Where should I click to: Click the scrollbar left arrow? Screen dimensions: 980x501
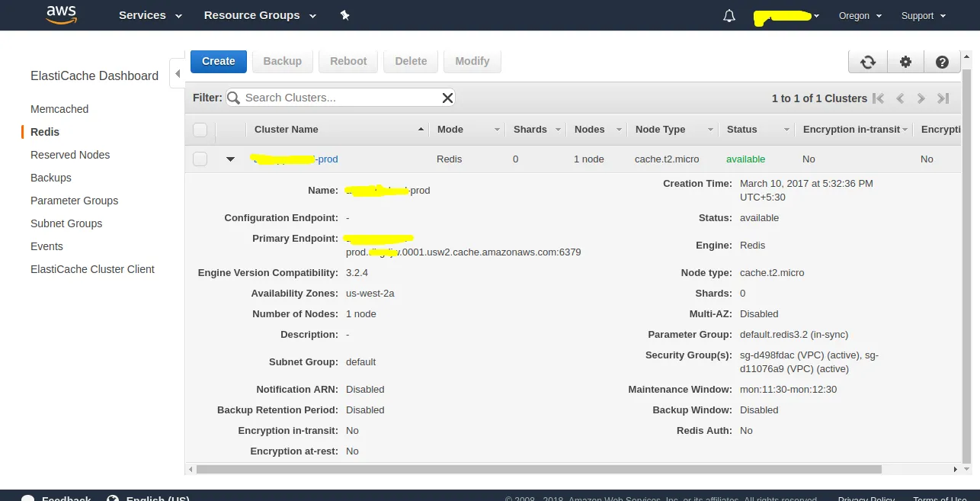click(x=191, y=469)
